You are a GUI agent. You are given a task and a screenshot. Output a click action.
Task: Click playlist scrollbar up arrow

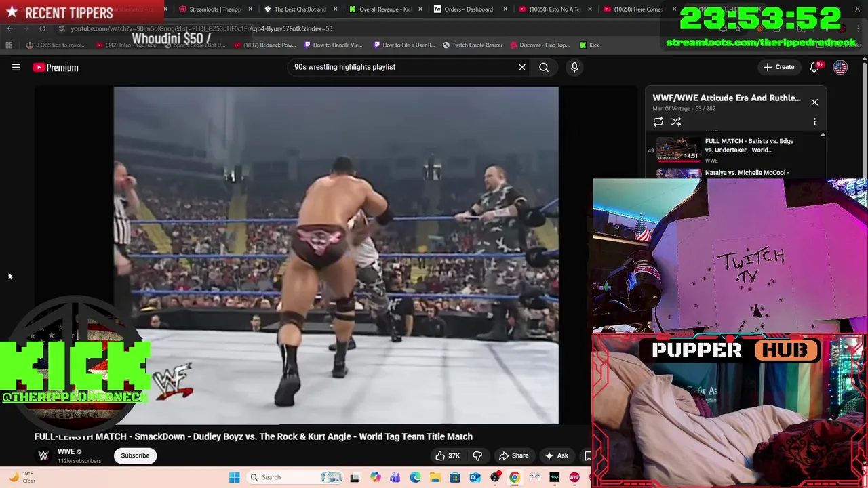tap(823, 135)
